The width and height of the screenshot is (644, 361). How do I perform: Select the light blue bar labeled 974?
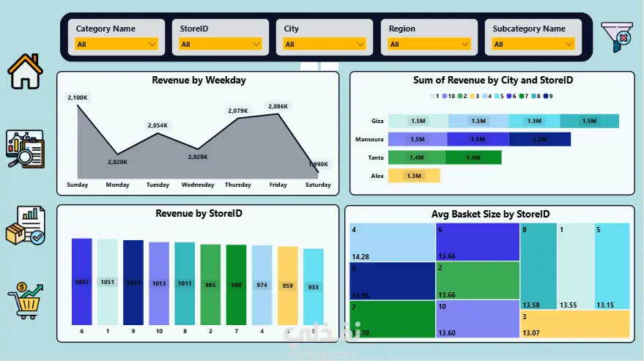[262, 285]
